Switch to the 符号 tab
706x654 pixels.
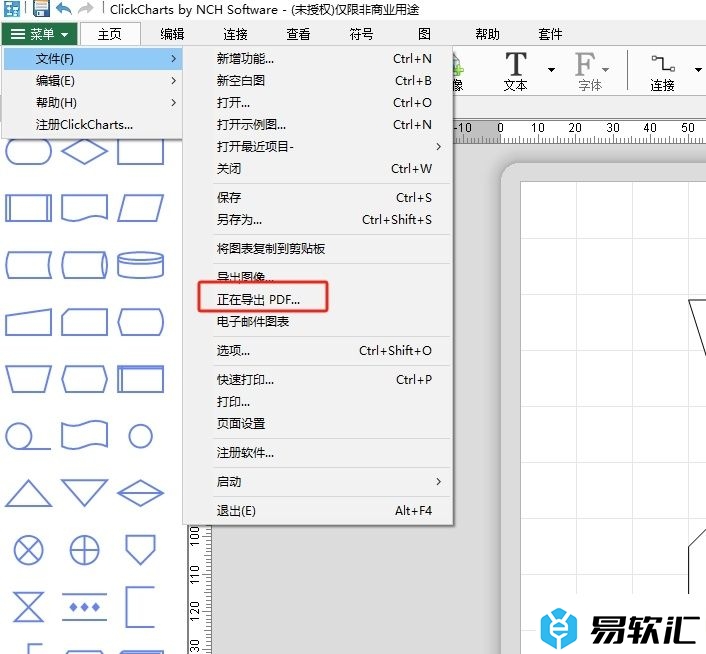362,34
